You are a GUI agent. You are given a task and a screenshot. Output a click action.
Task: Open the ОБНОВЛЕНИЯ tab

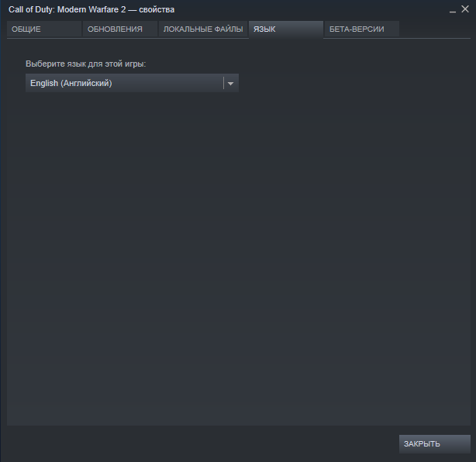click(x=120, y=29)
